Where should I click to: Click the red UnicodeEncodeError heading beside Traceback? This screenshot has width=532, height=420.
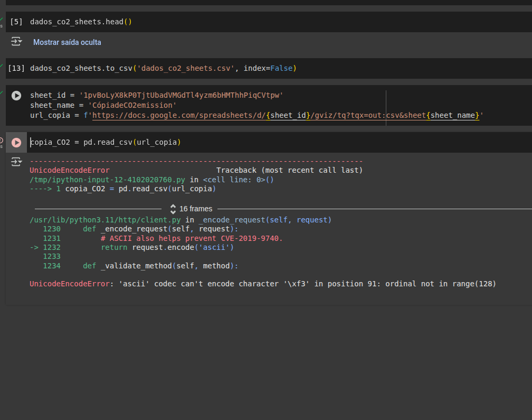[70, 170]
